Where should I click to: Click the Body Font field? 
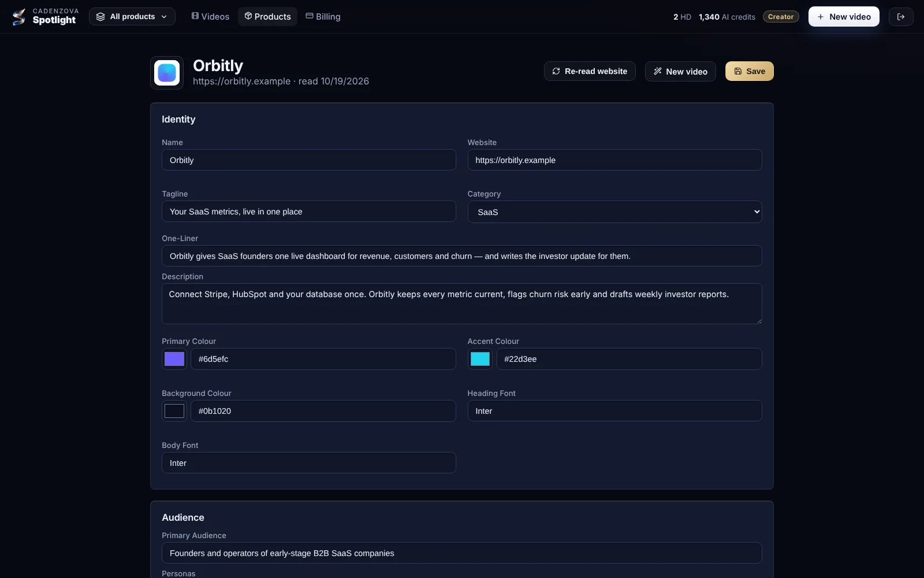click(309, 463)
